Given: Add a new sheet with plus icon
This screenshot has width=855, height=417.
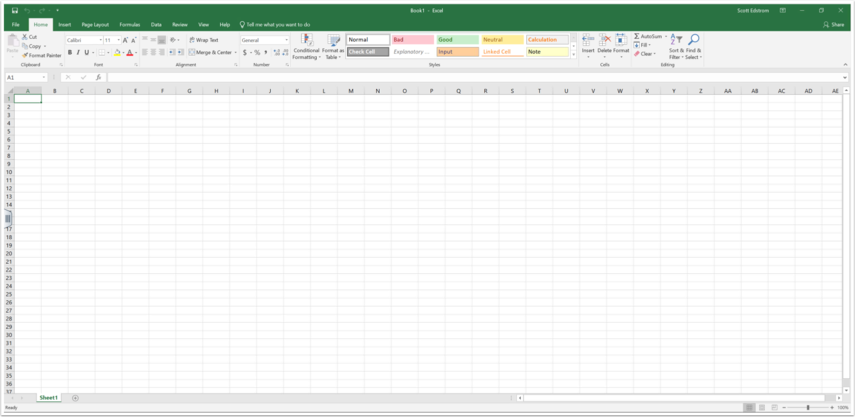Looking at the screenshot, I should pyautogui.click(x=75, y=398).
